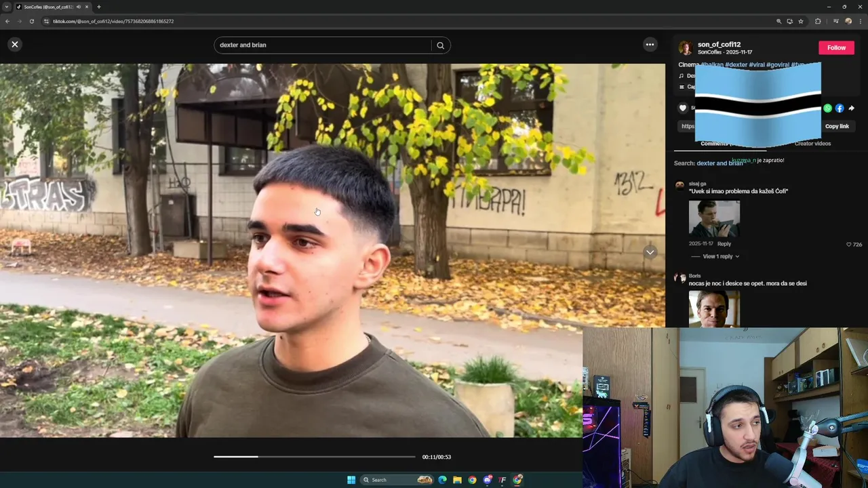The width and height of the screenshot is (868, 488).
Task: Expand View 1 reply under sisaj ga comment
Action: tap(721, 256)
